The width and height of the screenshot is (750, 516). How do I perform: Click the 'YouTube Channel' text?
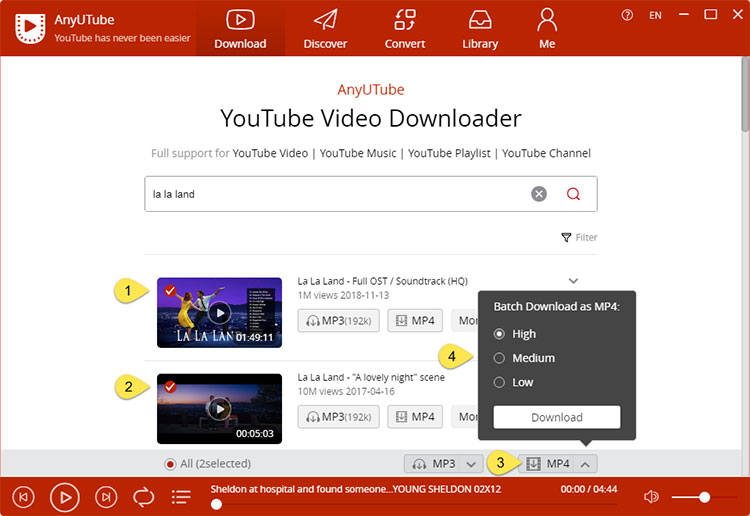pyautogui.click(x=546, y=154)
